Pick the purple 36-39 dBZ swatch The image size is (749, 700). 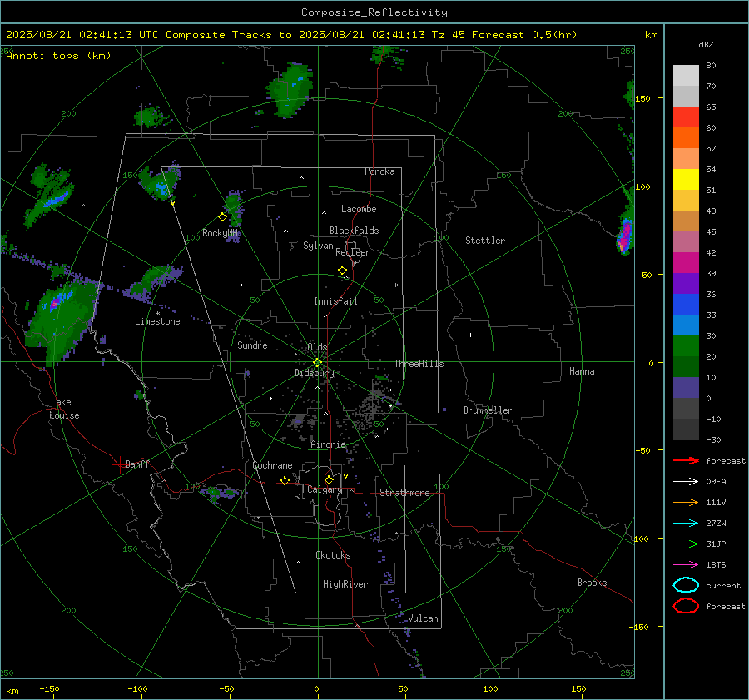tap(686, 284)
